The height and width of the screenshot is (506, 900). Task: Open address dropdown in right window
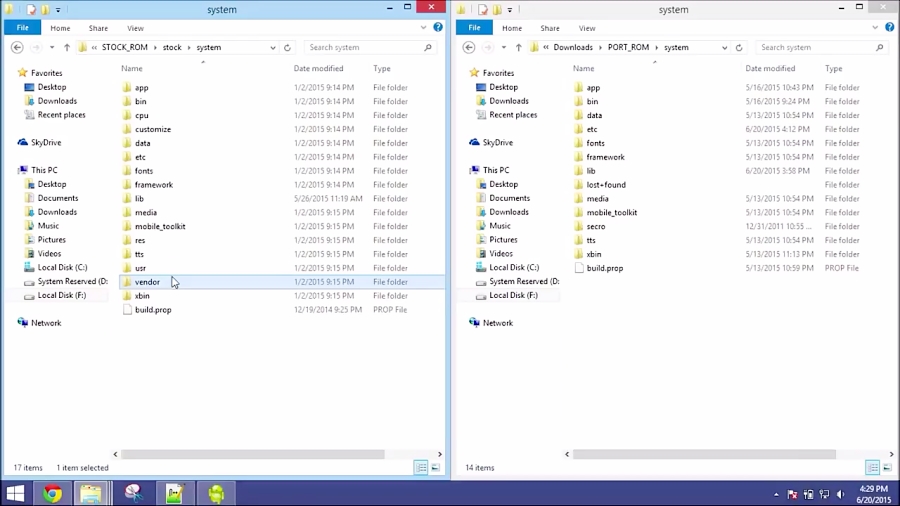coord(724,47)
